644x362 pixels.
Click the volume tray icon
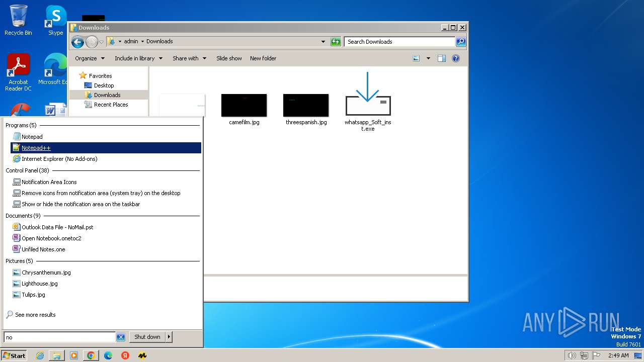click(x=572, y=355)
